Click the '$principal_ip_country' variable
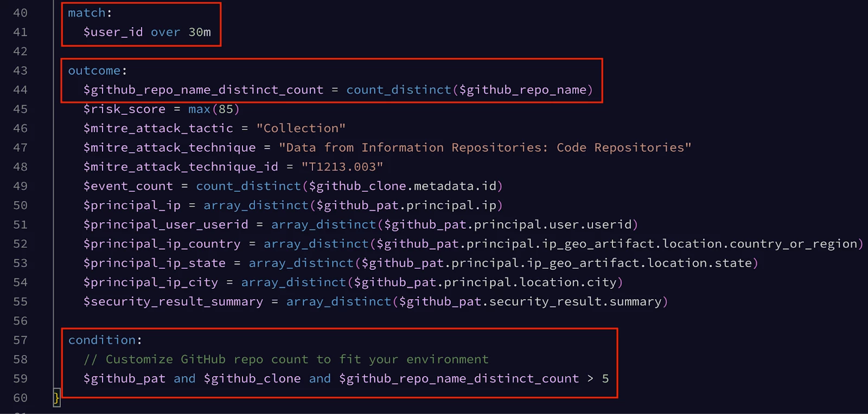 click(x=162, y=244)
